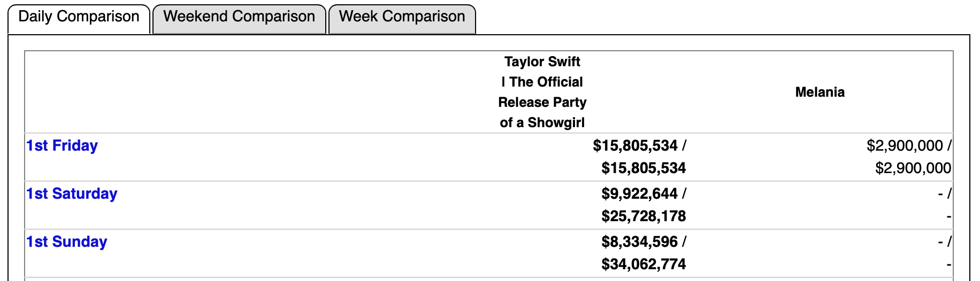
Task: Select the $34,062,774 Sunday cumulative total
Action: tap(643, 264)
